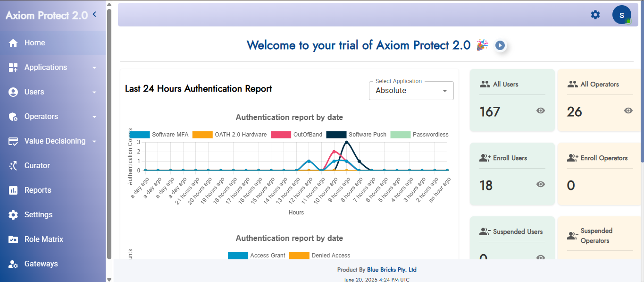Click the Enroll Users count 18
Image resolution: width=644 pixels, height=282 pixels.
tap(486, 186)
